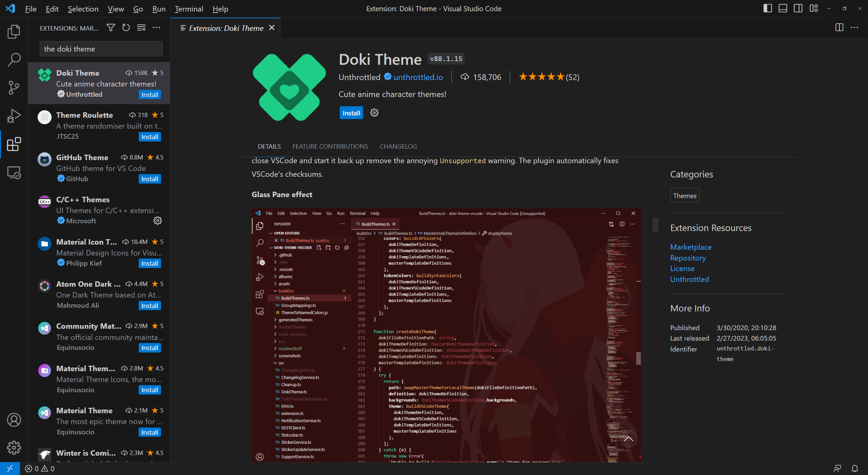
Task: Click the Doki Theme manage gear icon
Action: [x=374, y=113]
